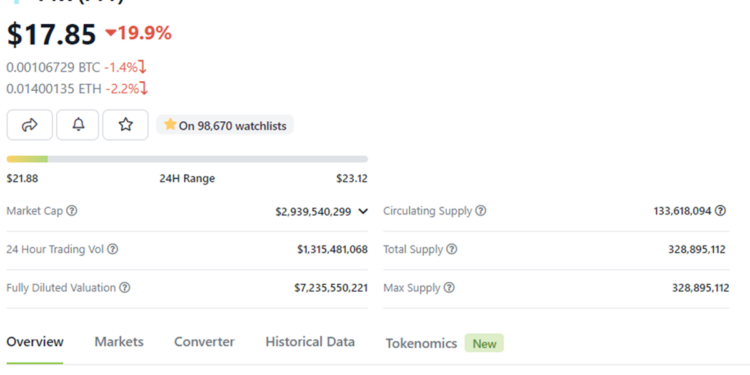Click the BTC price change arrow icon
This screenshot has height=375, width=750.
[x=143, y=67]
